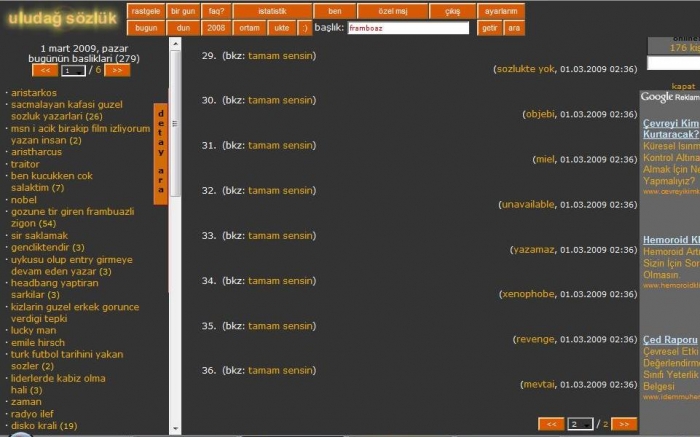Open the istatistik menu button
700x437 pixels.
(x=272, y=11)
